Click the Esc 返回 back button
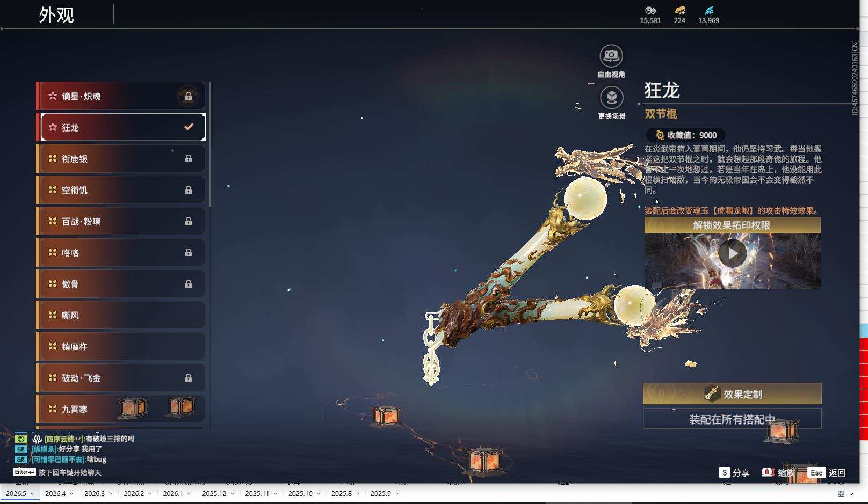 [x=827, y=472]
